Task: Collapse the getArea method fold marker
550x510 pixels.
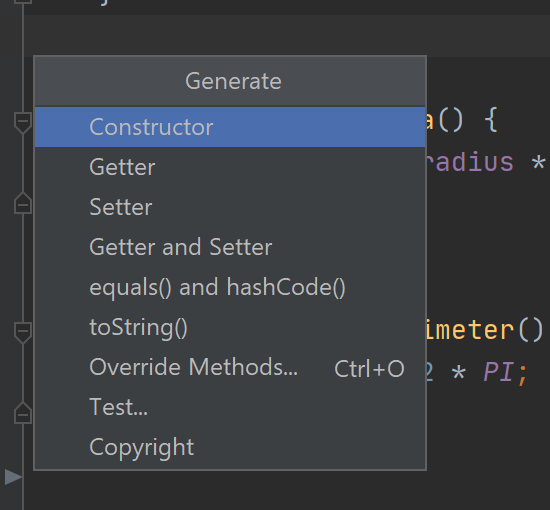Action: (23, 122)
